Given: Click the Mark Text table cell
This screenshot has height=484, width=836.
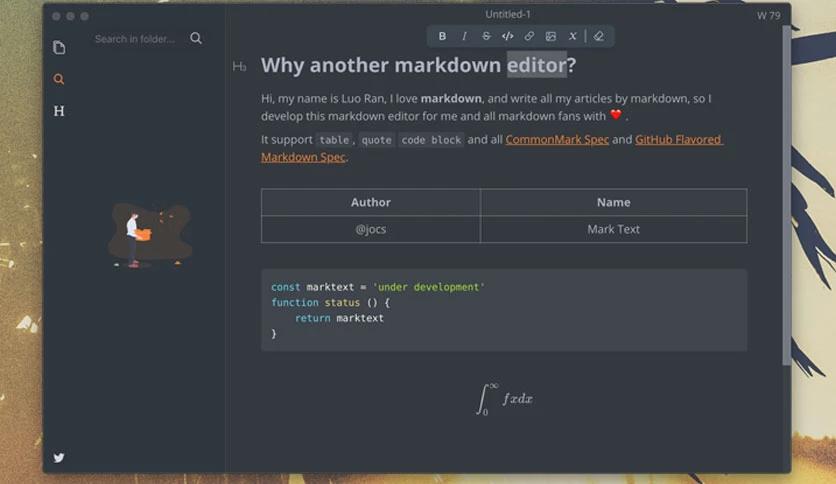Looking at the screenshot, I should pyautogui.click(x=614, y=229).
